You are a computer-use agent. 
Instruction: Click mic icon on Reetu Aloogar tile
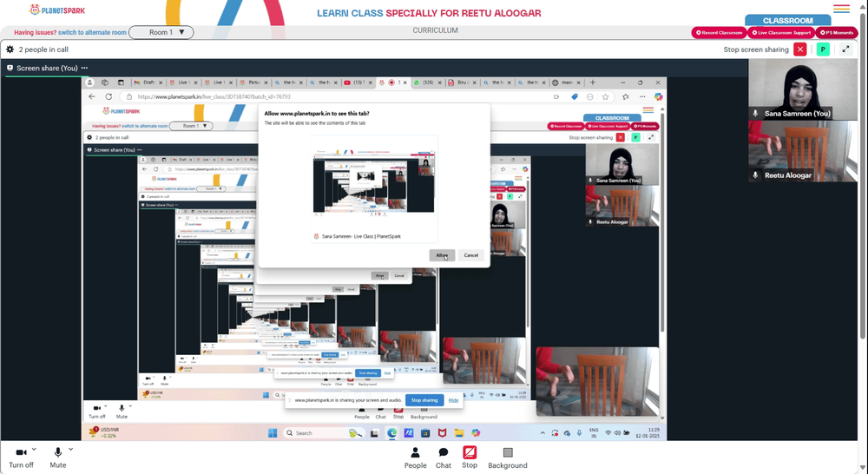click(755, 175)
